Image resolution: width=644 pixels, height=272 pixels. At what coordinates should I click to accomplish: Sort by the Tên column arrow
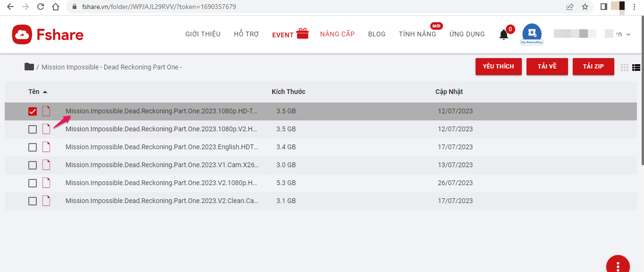click(45, 92)
